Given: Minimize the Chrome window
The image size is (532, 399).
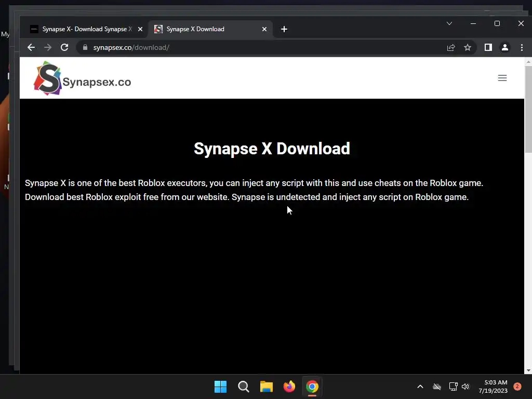Looking at the screenshot, I should point(473,23).
